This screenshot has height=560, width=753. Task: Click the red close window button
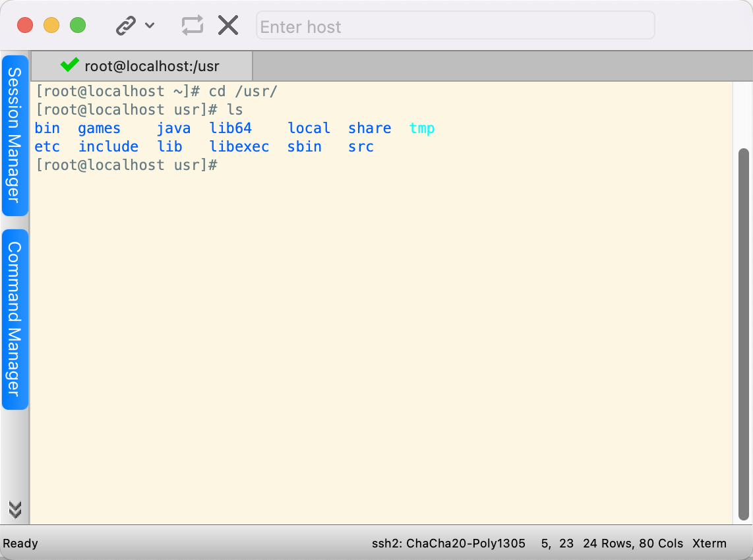click(25, 26)
